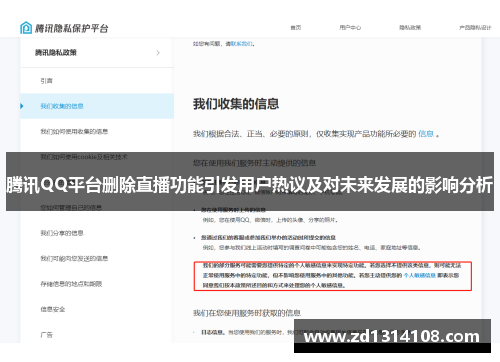
Task: Follow the blue 个人敏感信息 link
Action: click(x=419, y=275)
